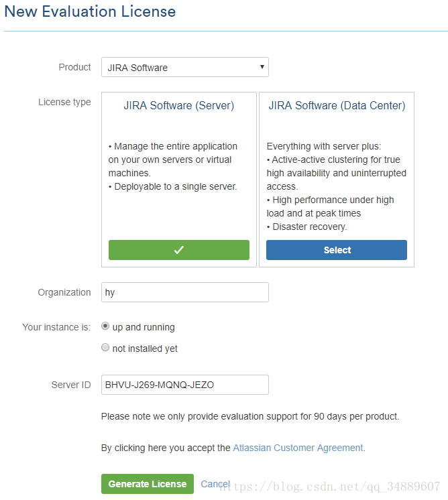
Task: Click the 'Deployable to a single server' text
Action: pyautogui.click(x=176, y=186)
